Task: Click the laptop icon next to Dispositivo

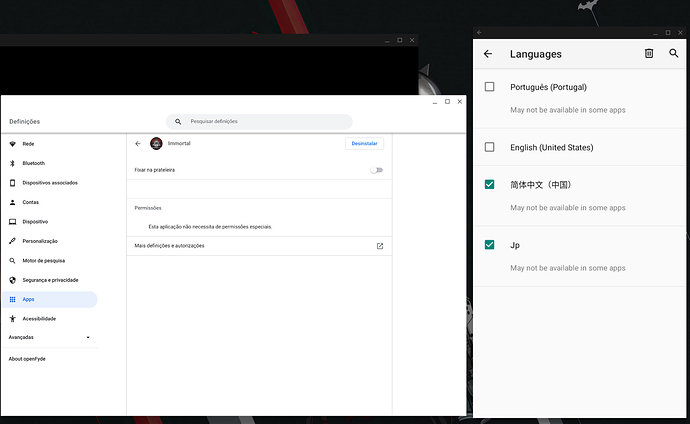Action: tap(12, 222)
